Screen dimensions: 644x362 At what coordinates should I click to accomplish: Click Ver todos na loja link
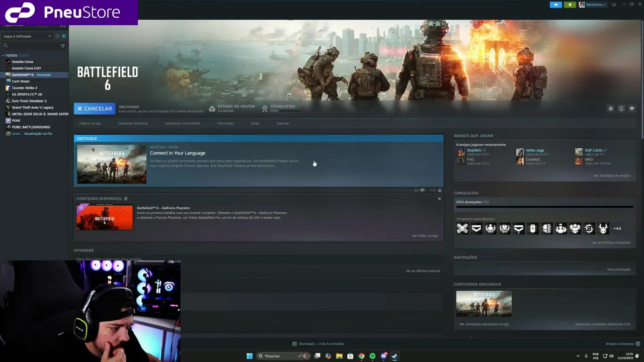[425, 236]
